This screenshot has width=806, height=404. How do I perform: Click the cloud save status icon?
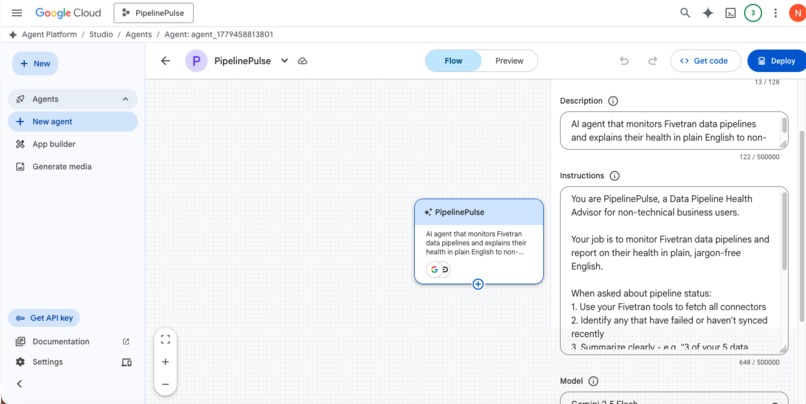point(303,61)
